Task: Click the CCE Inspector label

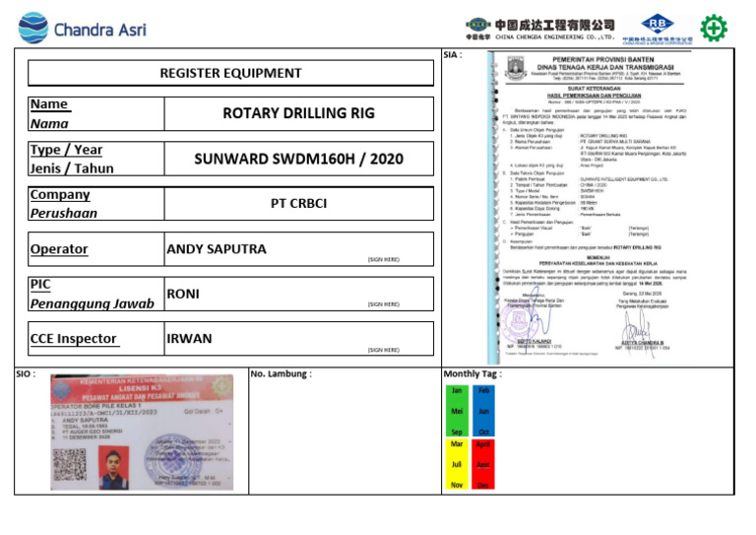Action: pos(73,339)
